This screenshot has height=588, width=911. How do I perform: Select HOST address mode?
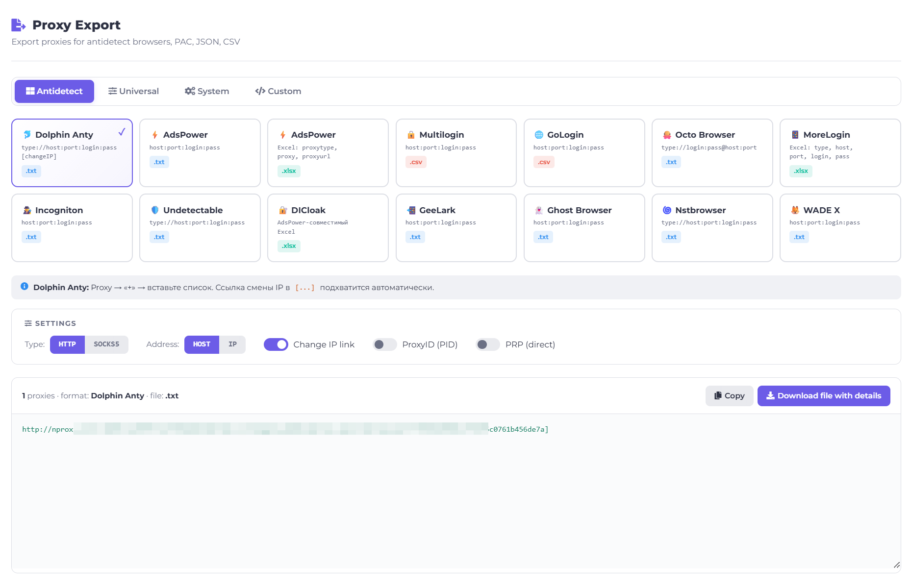point(202,344)
